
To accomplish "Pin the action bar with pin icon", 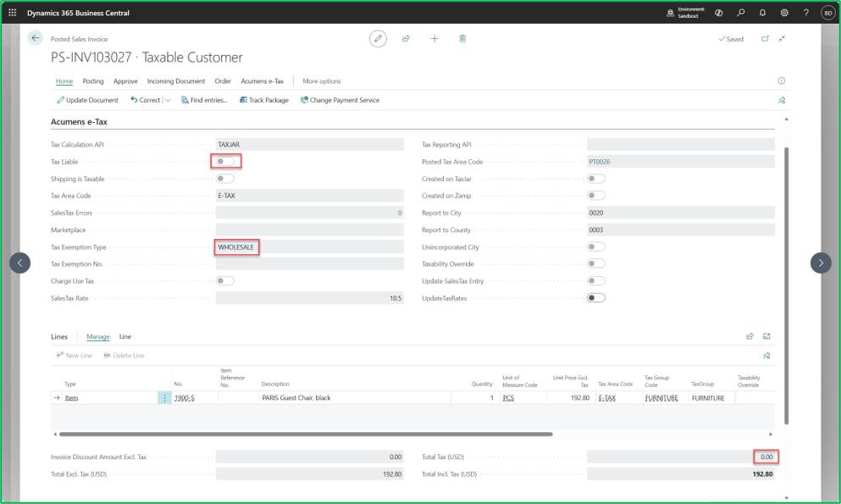I will pyautogui.click(x=782, y=100).
